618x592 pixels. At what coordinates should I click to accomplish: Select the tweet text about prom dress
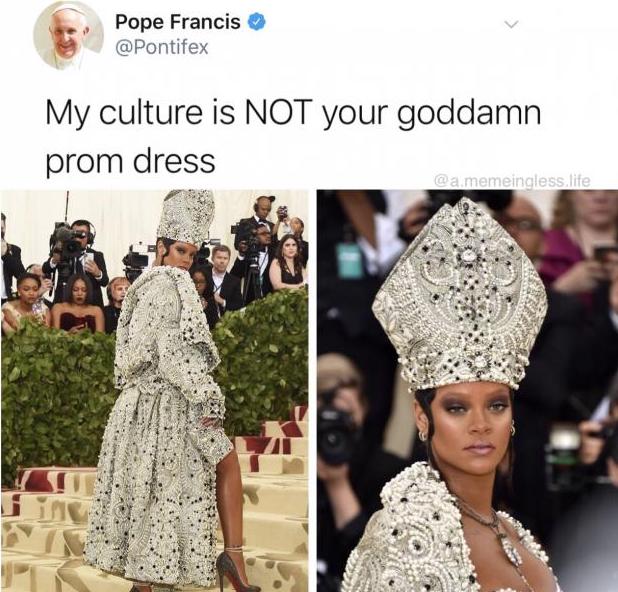click(294, 136)
